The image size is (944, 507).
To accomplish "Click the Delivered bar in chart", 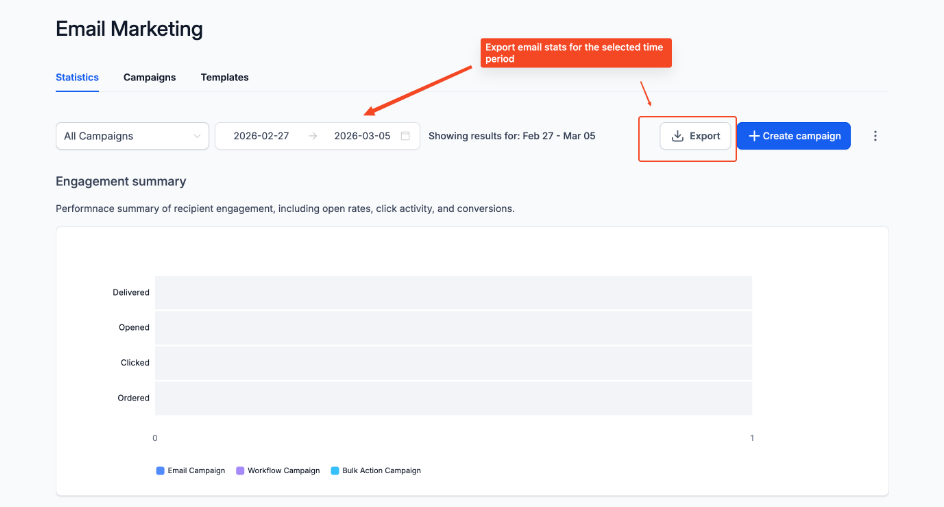I will click(453, 292).
